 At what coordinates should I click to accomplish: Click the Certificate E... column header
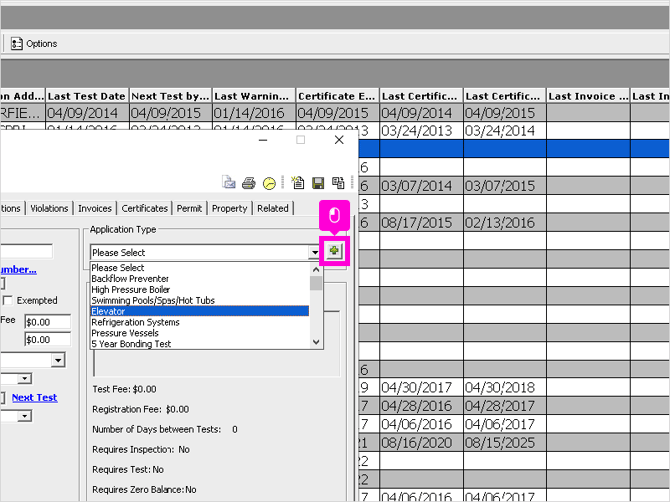(x=337, y=96)
